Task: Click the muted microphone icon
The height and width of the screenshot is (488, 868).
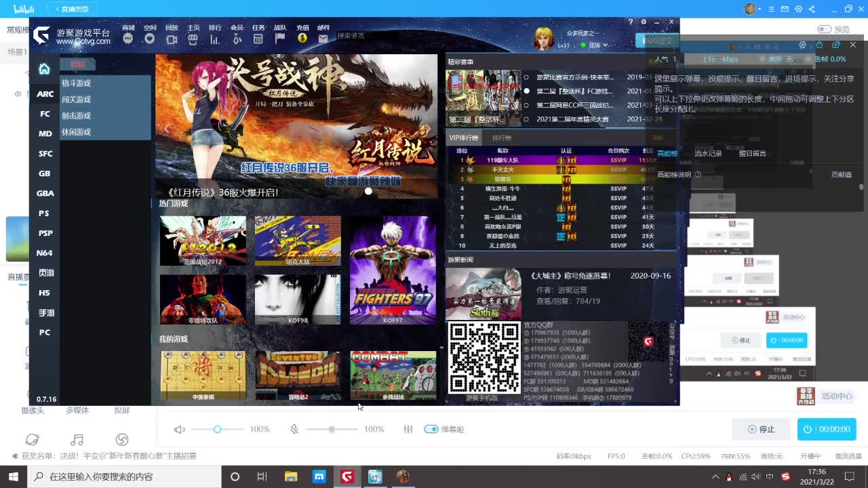Action: pyautogui.click(x=294, y=429)
